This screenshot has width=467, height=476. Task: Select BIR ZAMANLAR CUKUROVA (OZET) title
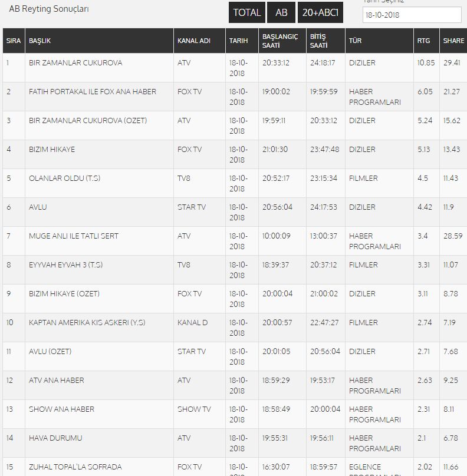point(88,121)
